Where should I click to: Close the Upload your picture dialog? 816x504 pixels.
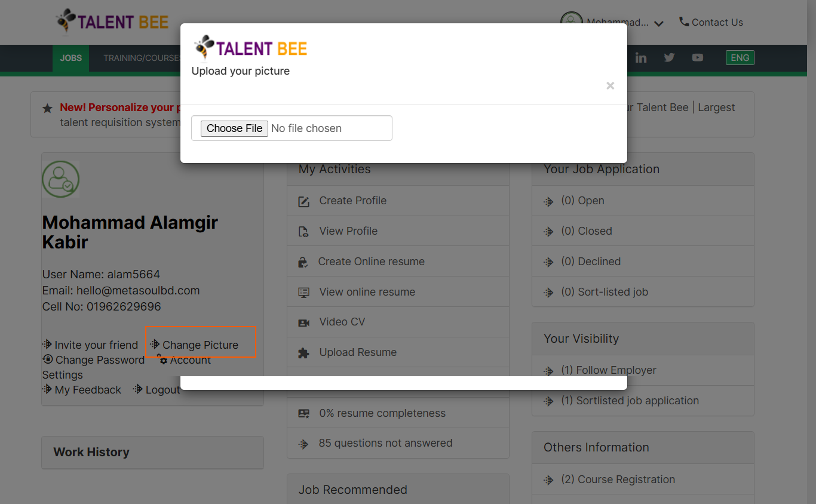(610, 86)
